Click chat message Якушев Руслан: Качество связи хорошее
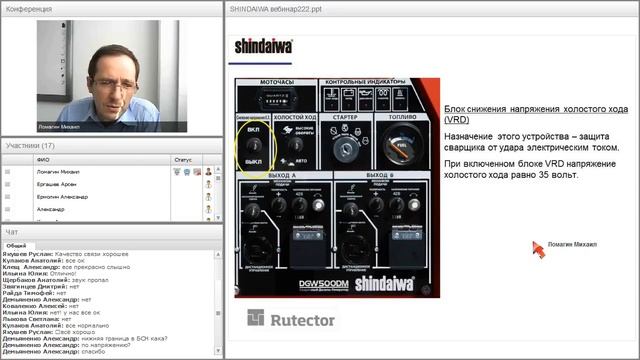The width and height of the screenshot is (640, 360). pyautogui.click(x=65, y=254)
